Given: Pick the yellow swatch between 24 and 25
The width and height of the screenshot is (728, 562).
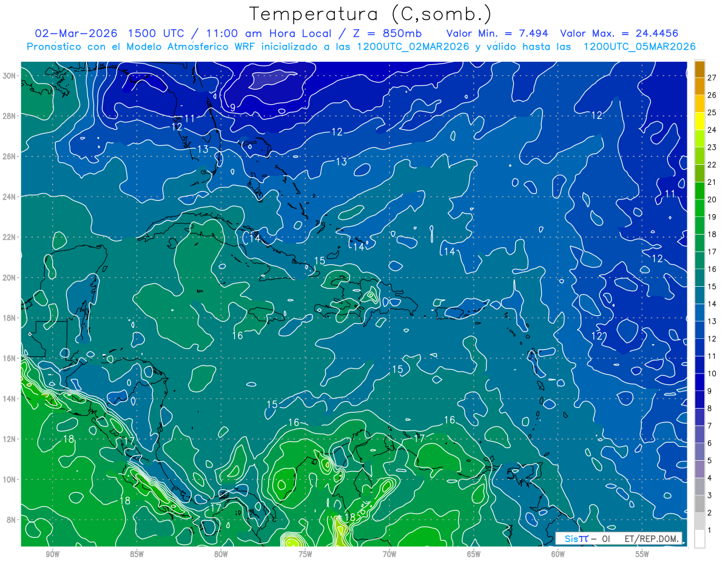Looking at the screenshot, I should click(x=699, y=121).
